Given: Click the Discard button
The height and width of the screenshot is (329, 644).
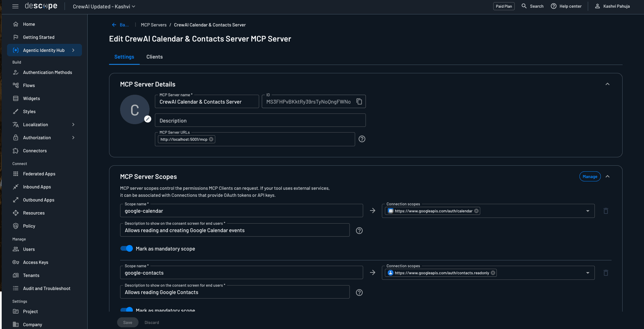Looking at the screenshot, I should [152, 322].
